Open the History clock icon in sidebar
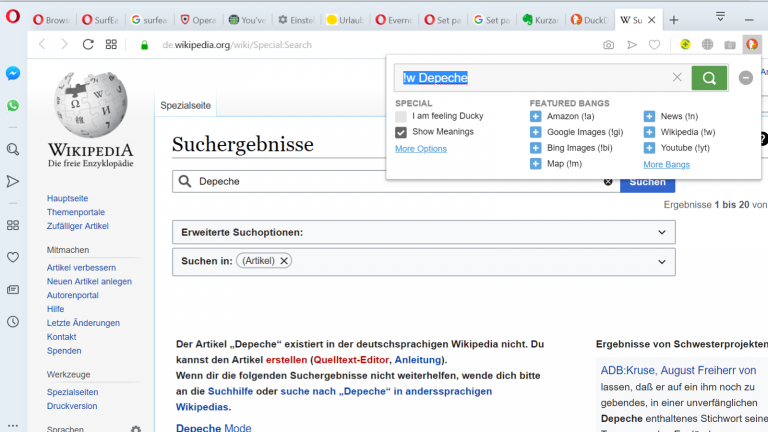Screen dimensions: 768x432 click(x=13, y=322)
